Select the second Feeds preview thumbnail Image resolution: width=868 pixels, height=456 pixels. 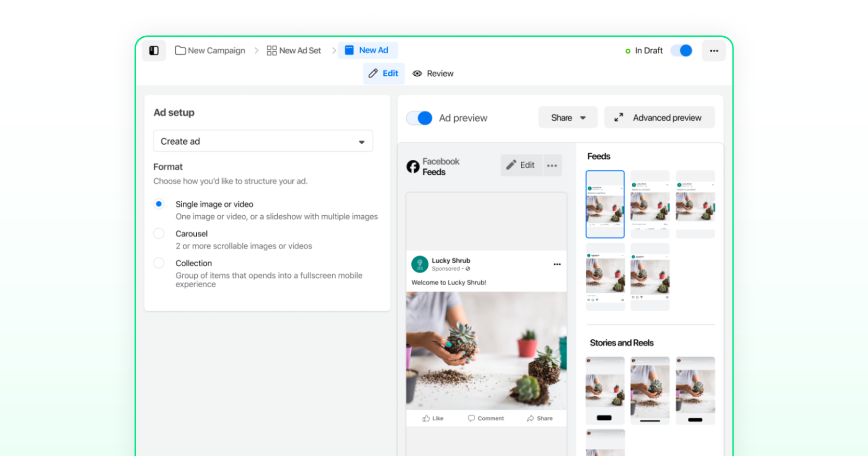click(650, 204)
